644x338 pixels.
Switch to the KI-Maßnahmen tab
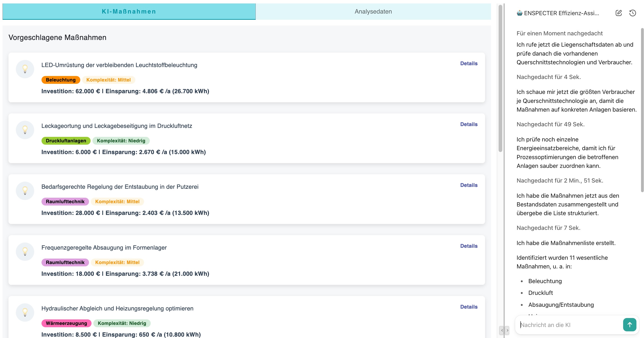coord(129,11)
